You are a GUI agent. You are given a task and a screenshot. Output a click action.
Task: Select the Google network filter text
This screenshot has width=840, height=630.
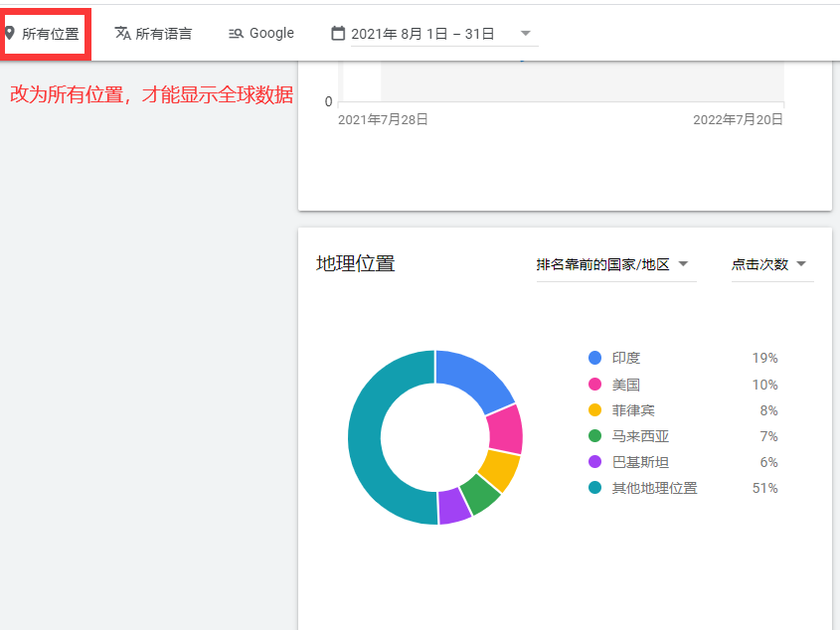point(271,33)
